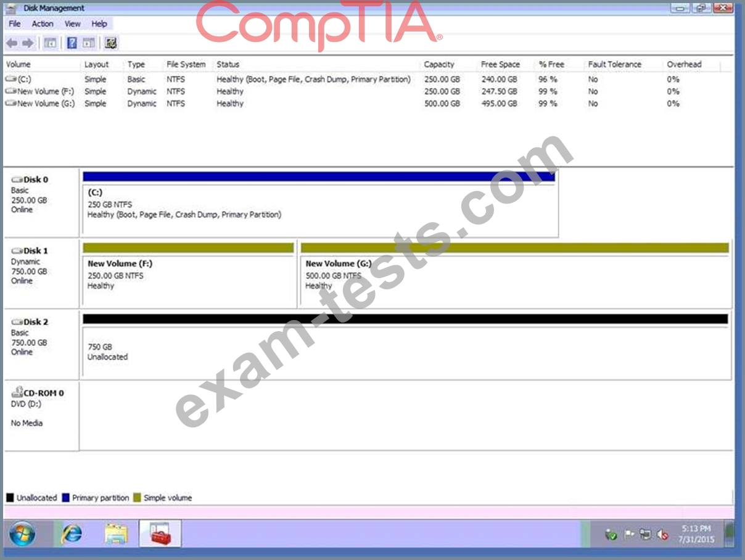Select the CD-ROM 0 drive icon
This screenshot has width=745, height=560.
pos(17,393)
